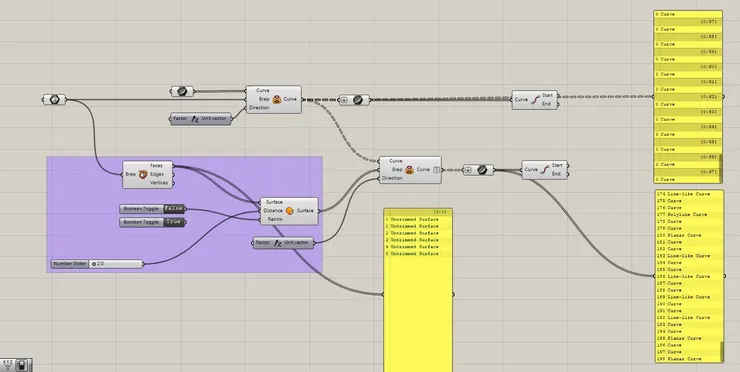Image resolution: width=740 pixels, height=372 pixels.
Task: Click the Direction input of the ungrafted Project component
Action: pos(260,108)
